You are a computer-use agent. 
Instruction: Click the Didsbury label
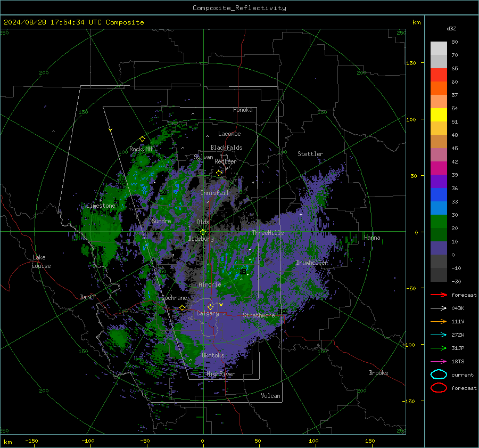point(201,239)
